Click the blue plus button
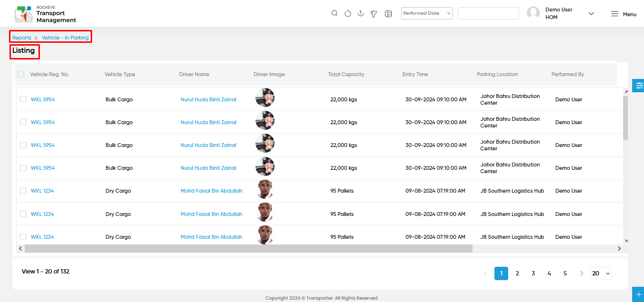The height and width of the screenshot is (302, 644). [638, 294]
